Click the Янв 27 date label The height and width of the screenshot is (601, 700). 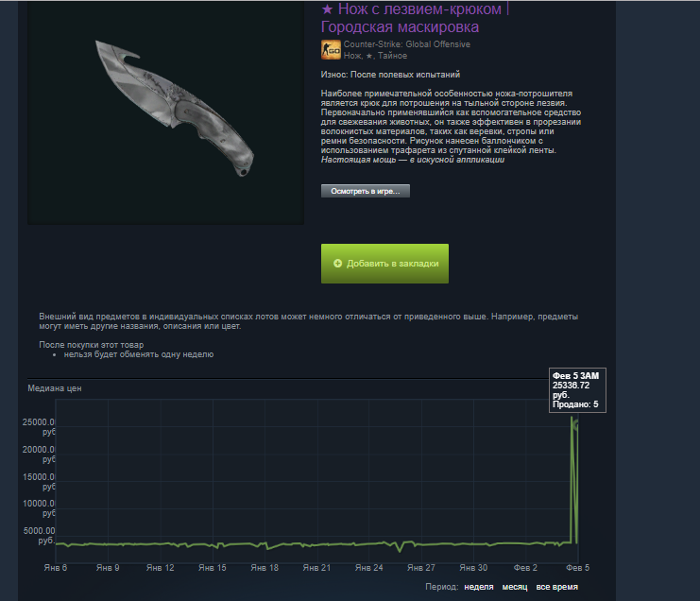[421, 568]
